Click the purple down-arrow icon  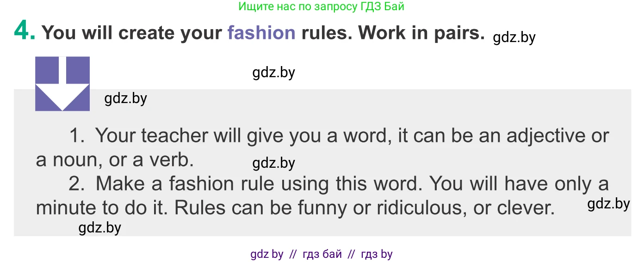click(62, 84)
